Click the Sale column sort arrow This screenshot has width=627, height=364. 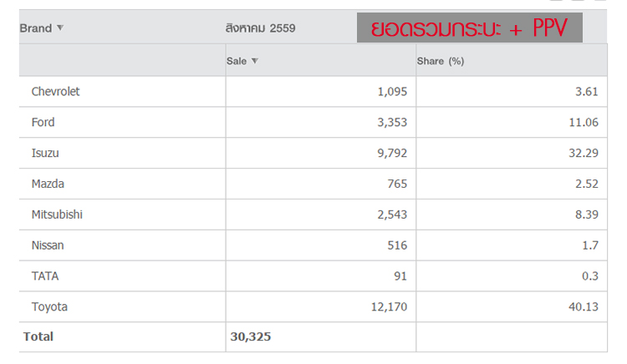254,61
